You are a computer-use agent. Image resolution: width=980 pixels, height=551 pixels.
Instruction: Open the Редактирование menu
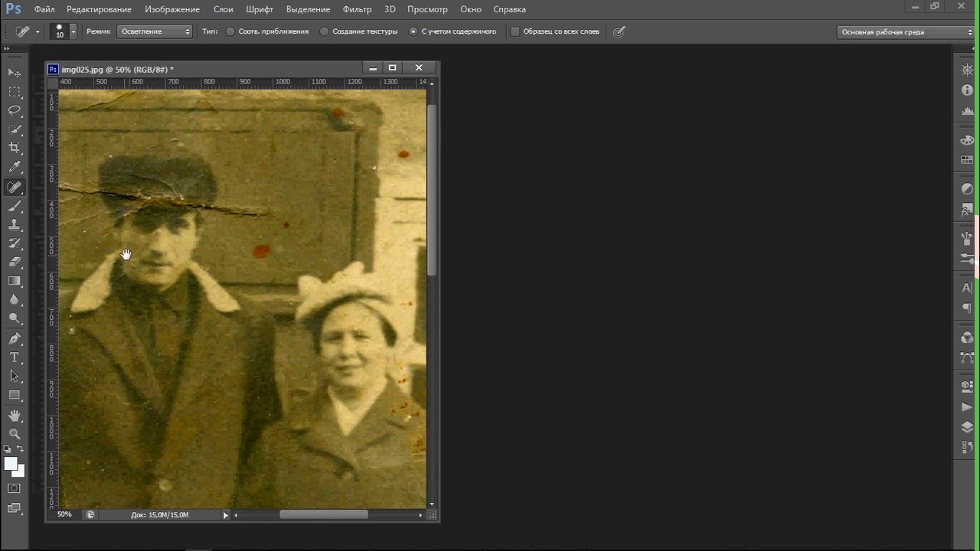click(x=99, y=9)
